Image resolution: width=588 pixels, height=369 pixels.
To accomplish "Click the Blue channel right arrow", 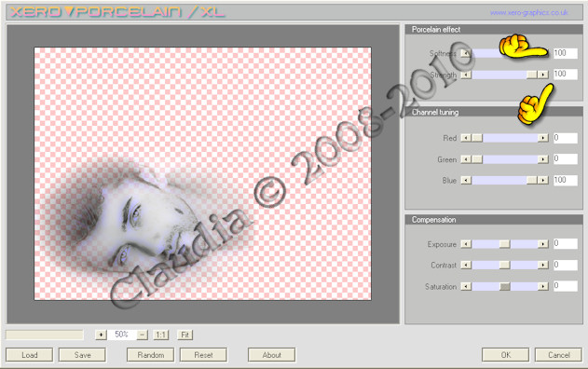I will click(542, 181).
